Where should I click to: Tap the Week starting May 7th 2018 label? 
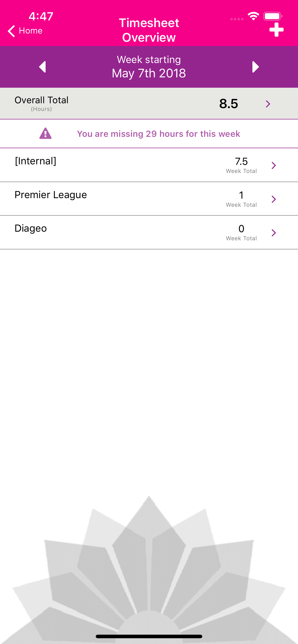[149, 67]
